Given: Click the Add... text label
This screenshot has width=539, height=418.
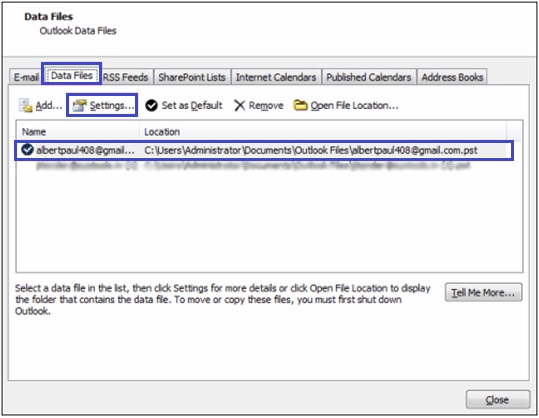Looking at the screenshot, I should click(49, 105).
